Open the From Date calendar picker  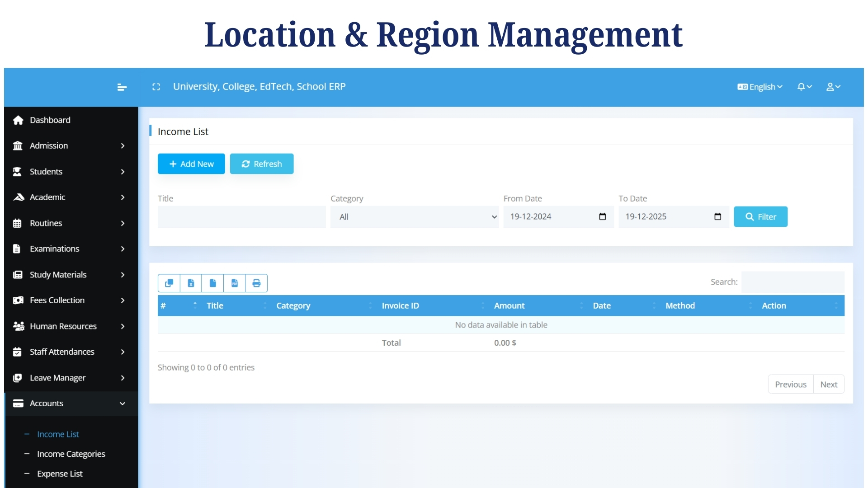(x=603, y=216)
